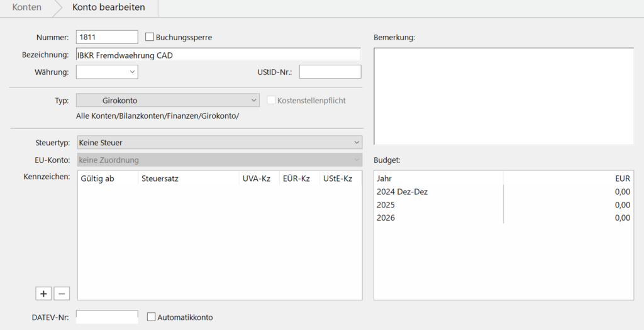Go back to the Konten breadcrumb
This screenshot has width=644, height=330.
[27, 8]
